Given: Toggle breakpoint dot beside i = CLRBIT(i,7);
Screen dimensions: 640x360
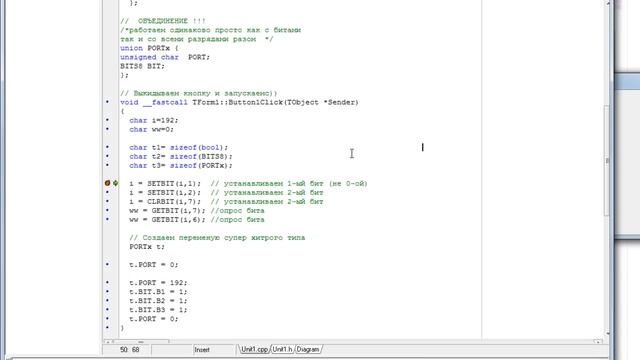Looking at the screenshot, I should click(107, 201).
